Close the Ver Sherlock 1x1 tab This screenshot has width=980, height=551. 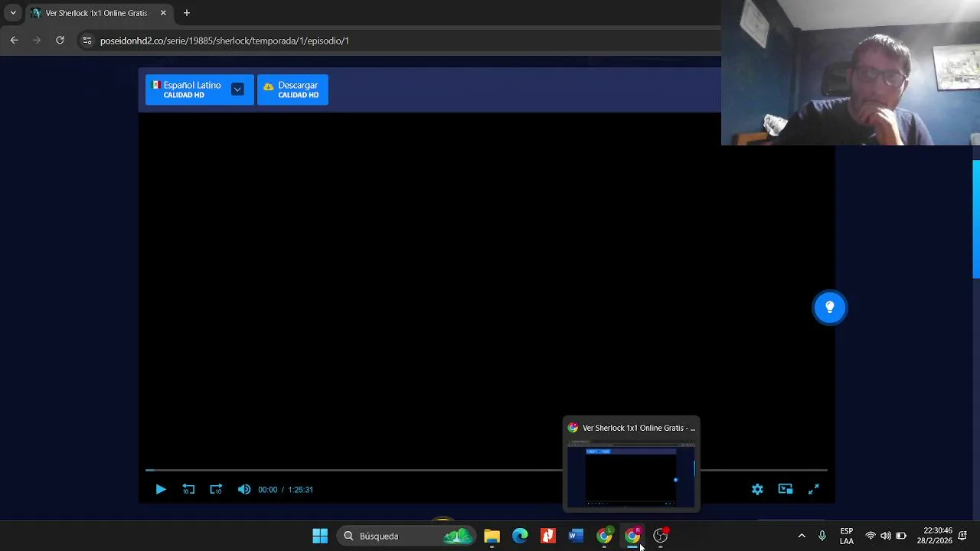(x=163, y=13)
